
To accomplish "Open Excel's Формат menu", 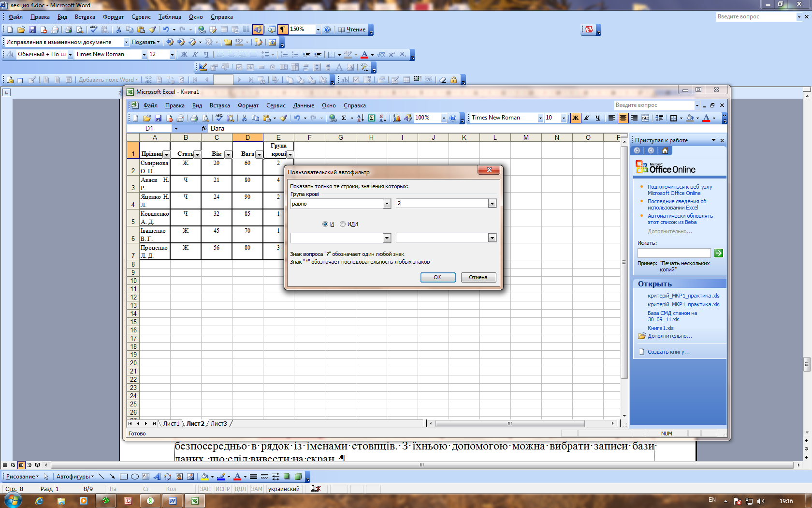I will point(248,105).
